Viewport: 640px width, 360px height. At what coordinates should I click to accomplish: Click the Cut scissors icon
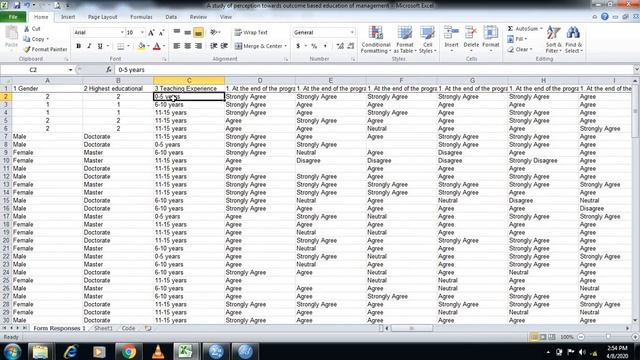[27, 29]
